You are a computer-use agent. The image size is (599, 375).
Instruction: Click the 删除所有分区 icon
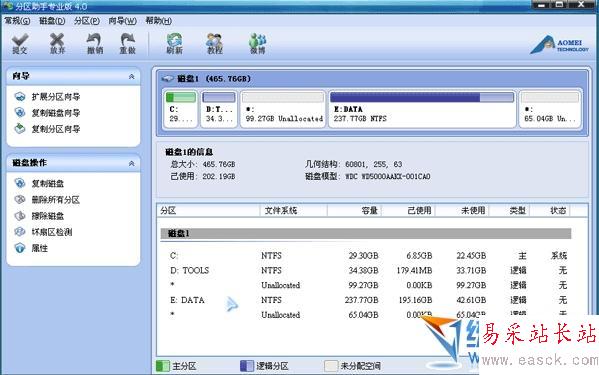coord(20,199)
